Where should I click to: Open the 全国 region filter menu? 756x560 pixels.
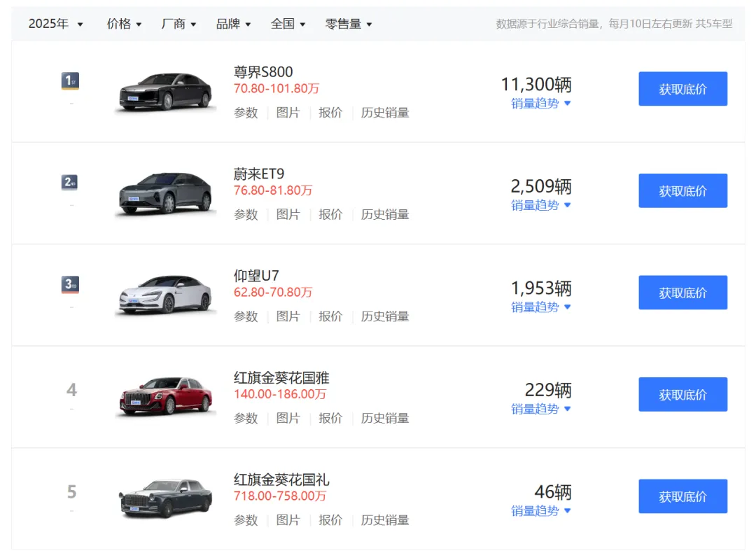(288, 24)
